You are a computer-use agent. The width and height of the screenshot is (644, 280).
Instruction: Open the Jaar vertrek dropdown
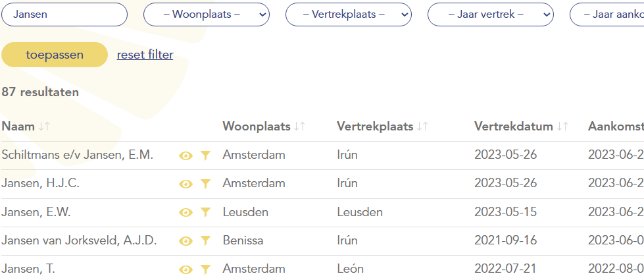(491, 14)
